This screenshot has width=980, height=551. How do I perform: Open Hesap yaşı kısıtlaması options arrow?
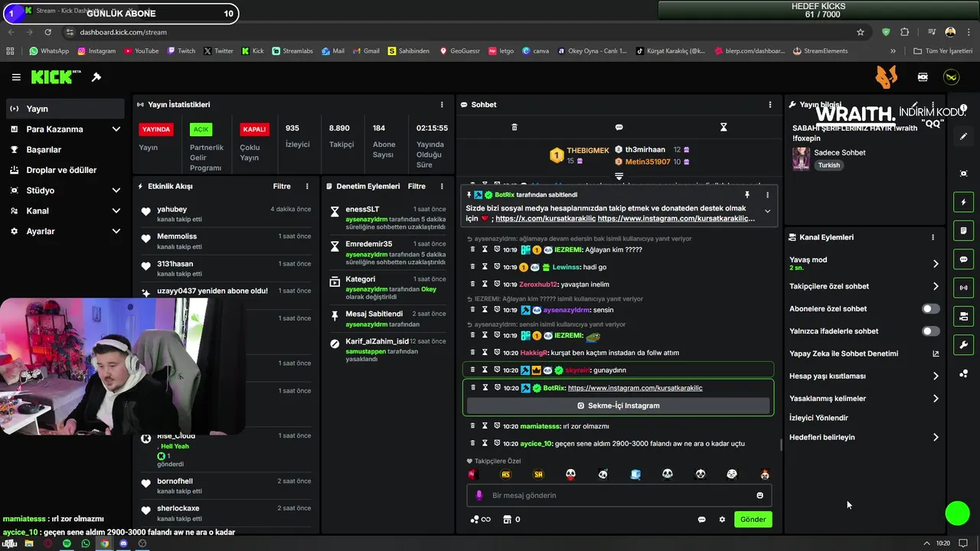coord(936,377)
